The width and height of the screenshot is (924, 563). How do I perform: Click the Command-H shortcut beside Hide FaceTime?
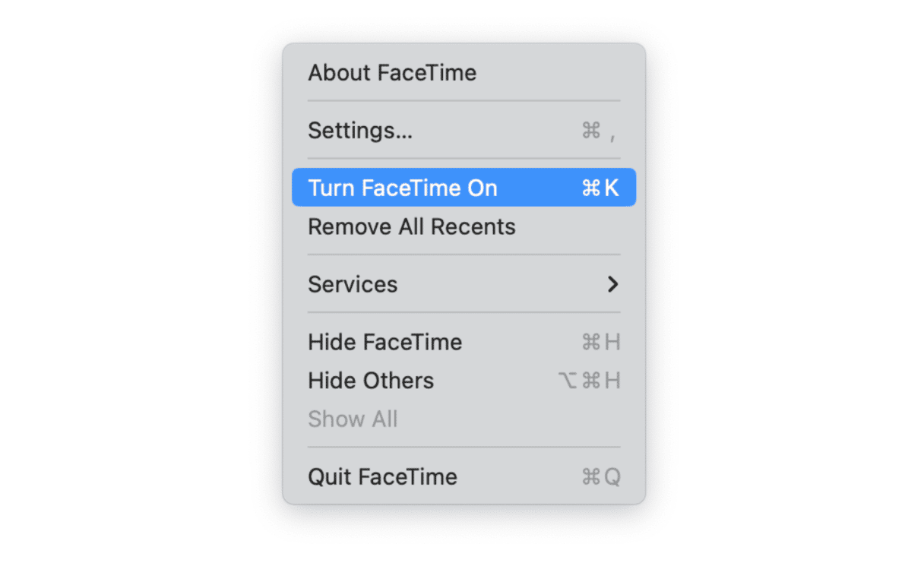click(x=600, y=343)
